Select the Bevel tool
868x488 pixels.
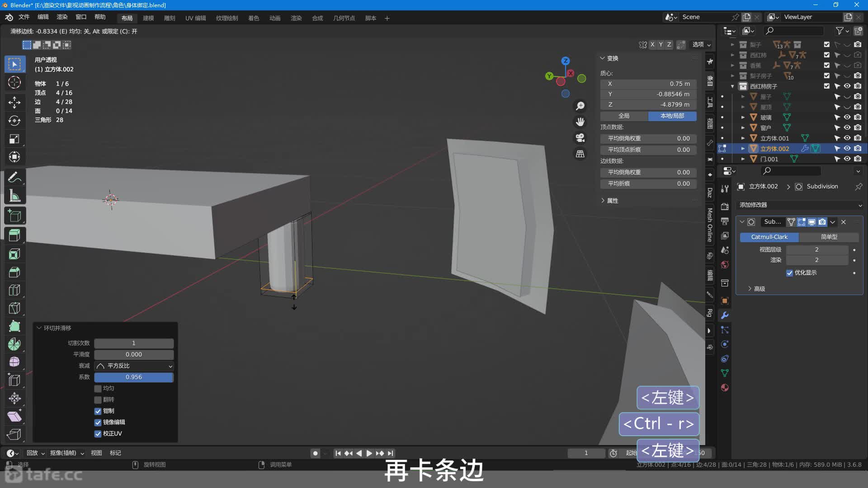[14, 272]
